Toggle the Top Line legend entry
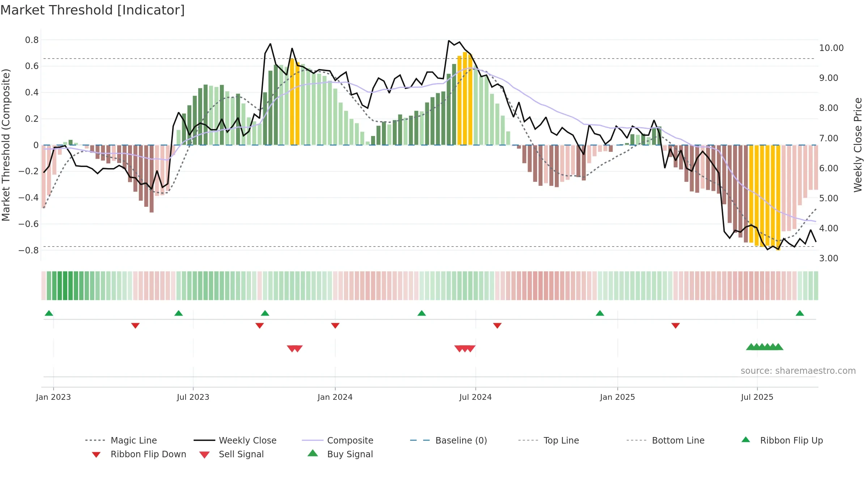This screenshot has width=868, height=488. click(x=549, y=440)
